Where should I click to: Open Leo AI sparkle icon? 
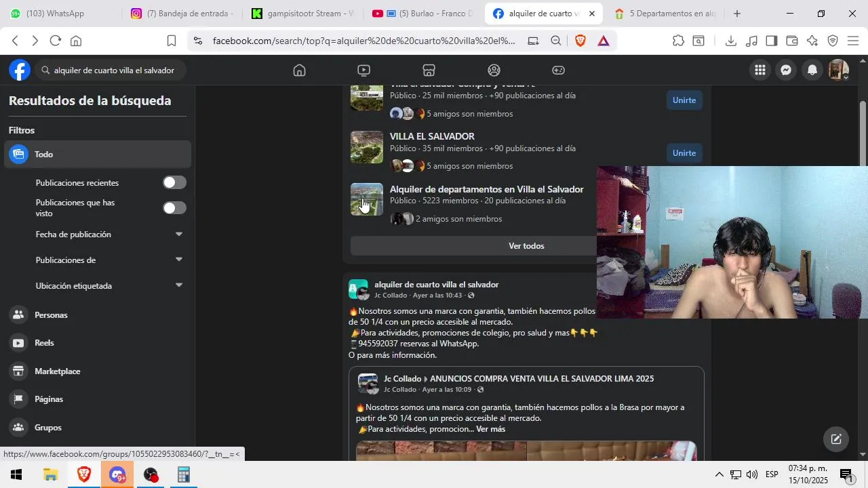pos(812,41)
